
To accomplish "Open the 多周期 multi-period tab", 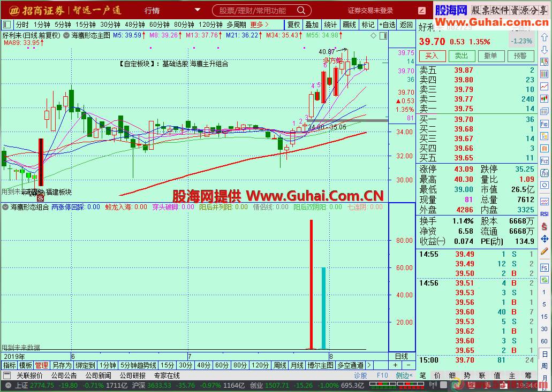I will tap(236, 25).
